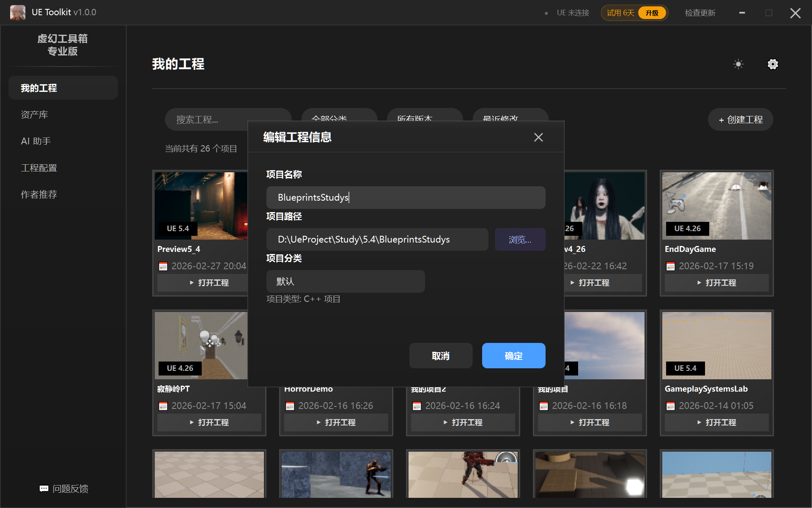
Task: Close the edit project info dialog
Action: coord(538,137)
